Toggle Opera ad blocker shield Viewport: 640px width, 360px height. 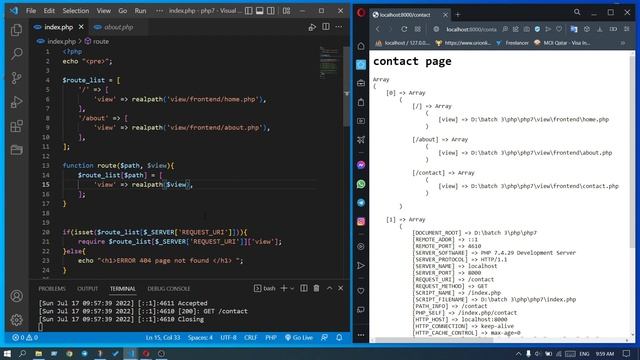coord(537,29)
